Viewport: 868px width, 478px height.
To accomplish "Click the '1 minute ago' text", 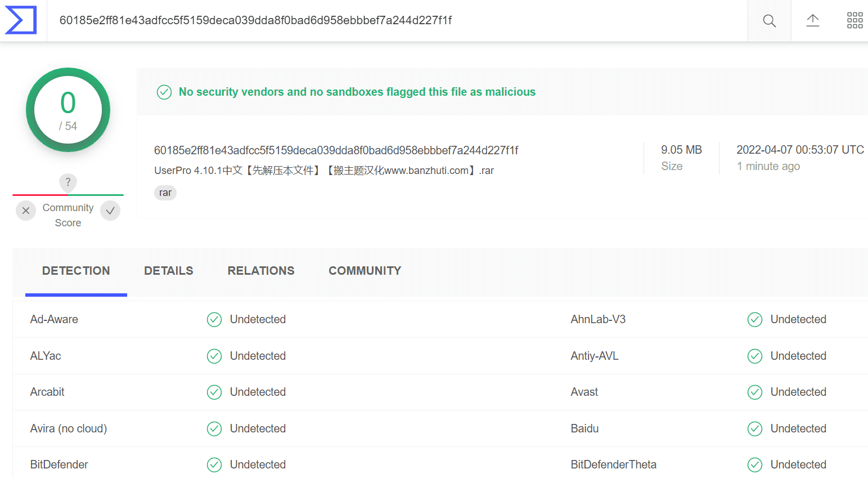I will tap(768, 166).
